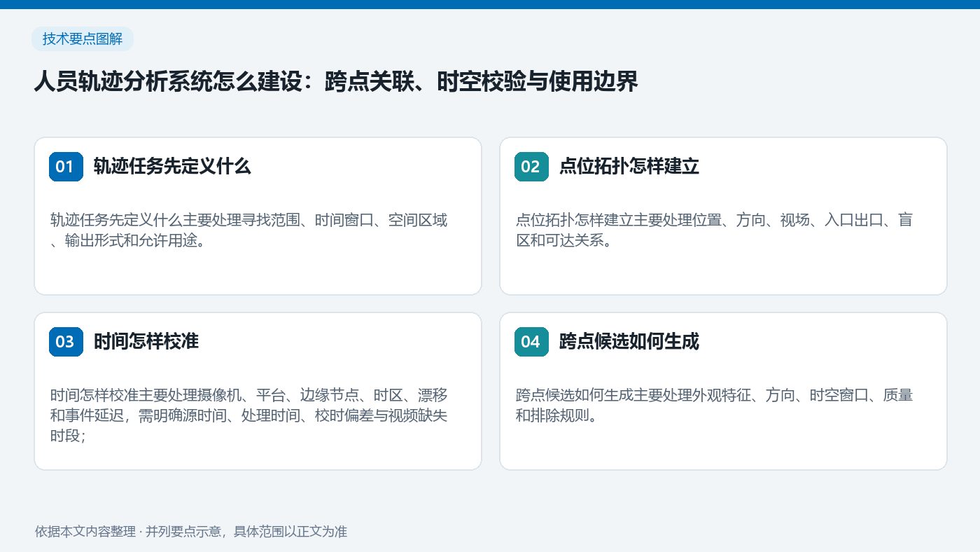Screen dimensions: 980x552
Task: Select the main title about 人员轨迹分析系统
Action: tap(336, 83)
